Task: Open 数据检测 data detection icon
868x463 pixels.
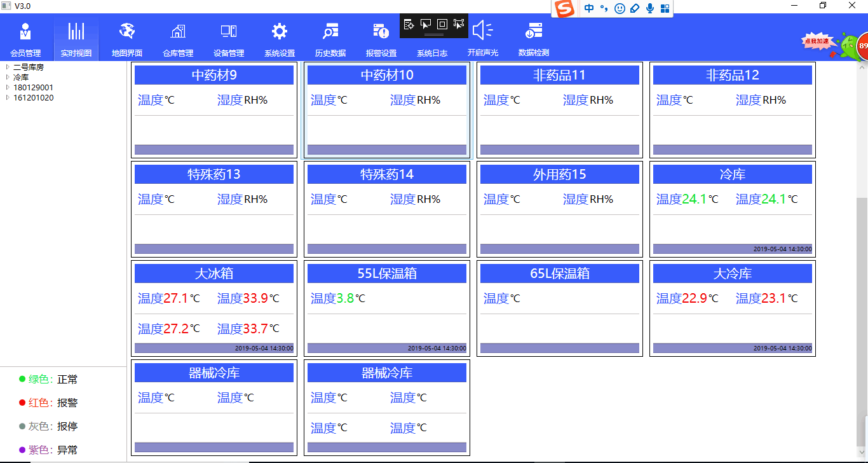Action: click(534, 31)
